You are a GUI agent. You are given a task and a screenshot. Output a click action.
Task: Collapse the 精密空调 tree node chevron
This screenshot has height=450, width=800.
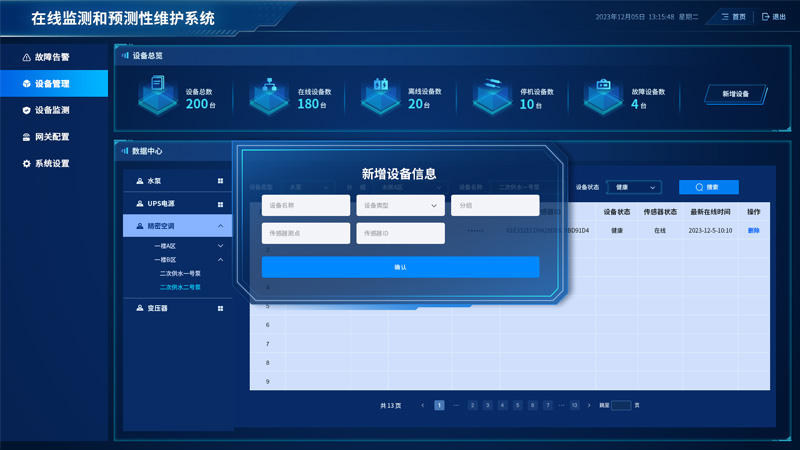[x=220, y=226]
